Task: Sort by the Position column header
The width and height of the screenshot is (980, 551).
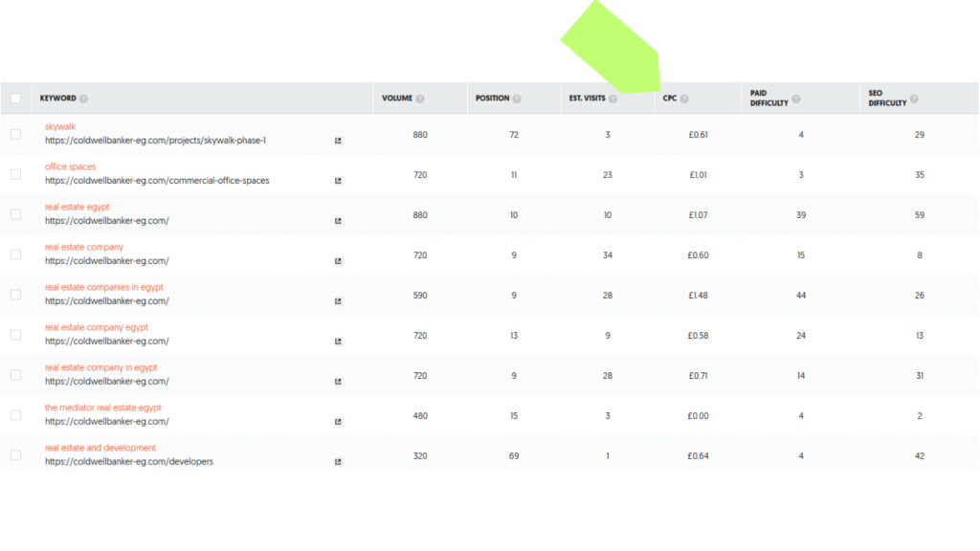Action: [x=493, y=99]
